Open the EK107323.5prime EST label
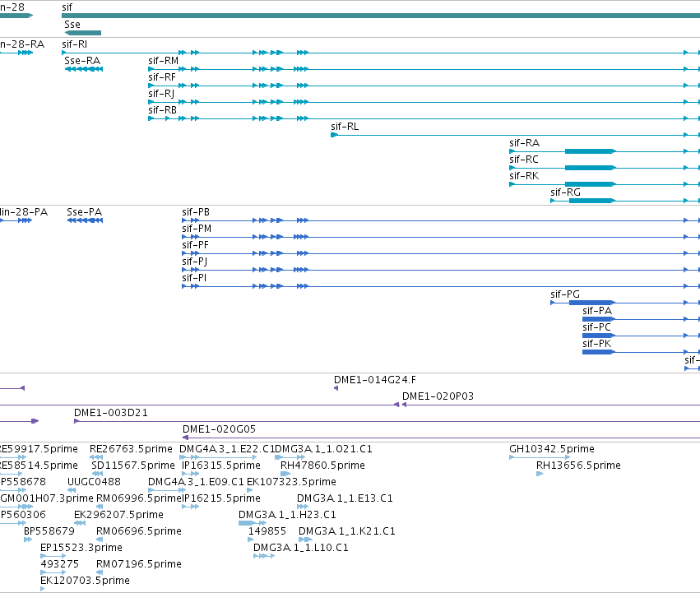700x593 pixels. [x=291, y=482]
